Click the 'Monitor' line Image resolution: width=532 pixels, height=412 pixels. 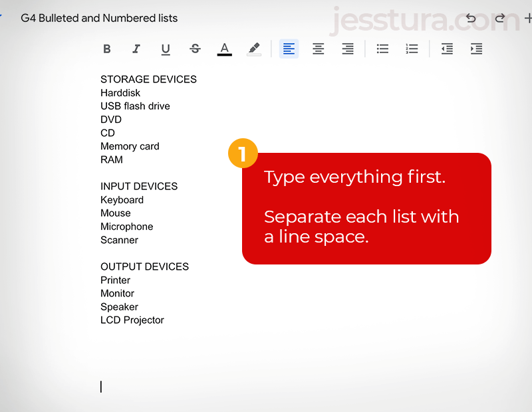pos(117,294)
